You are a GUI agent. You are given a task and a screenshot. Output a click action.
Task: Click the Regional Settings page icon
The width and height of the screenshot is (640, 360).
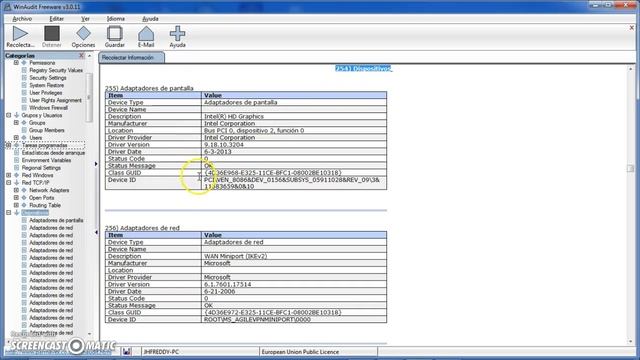pyautogui.click(x=17, y=168)
